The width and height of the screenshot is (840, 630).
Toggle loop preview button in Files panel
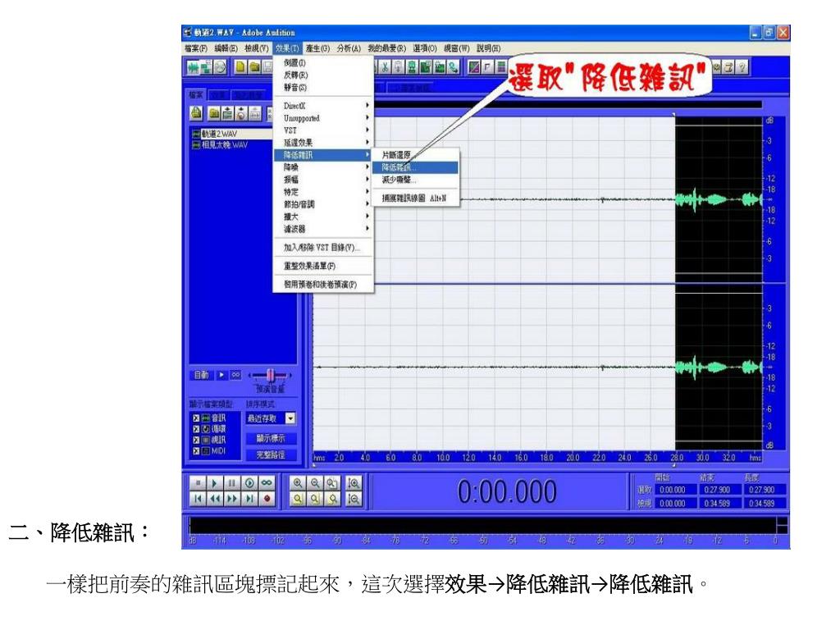click(235, 375)
